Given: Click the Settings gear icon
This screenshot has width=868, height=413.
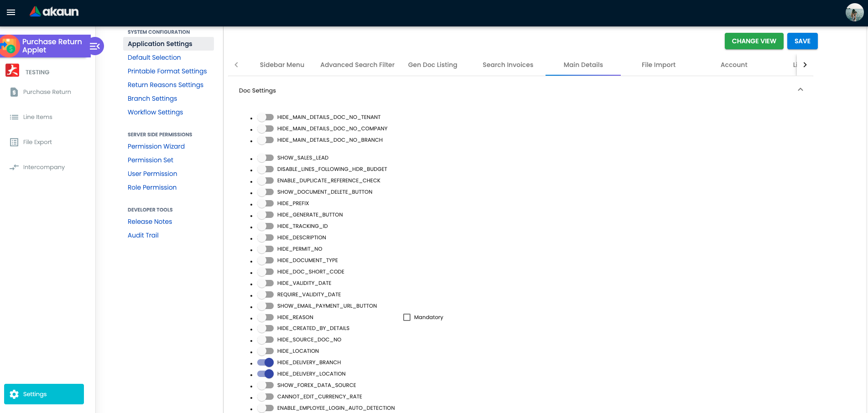Looking at the screenshot, I should [14, 394].
